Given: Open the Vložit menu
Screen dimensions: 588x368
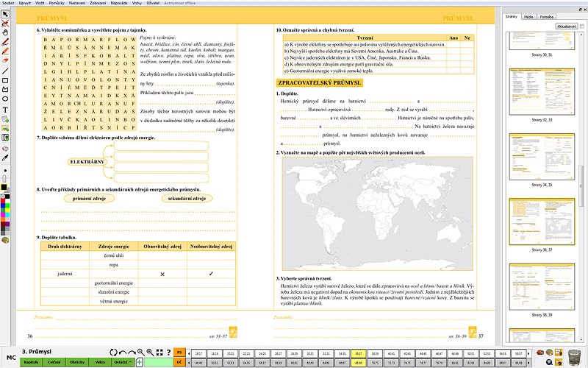Looking at the screenshot, I should pos(40,3).
